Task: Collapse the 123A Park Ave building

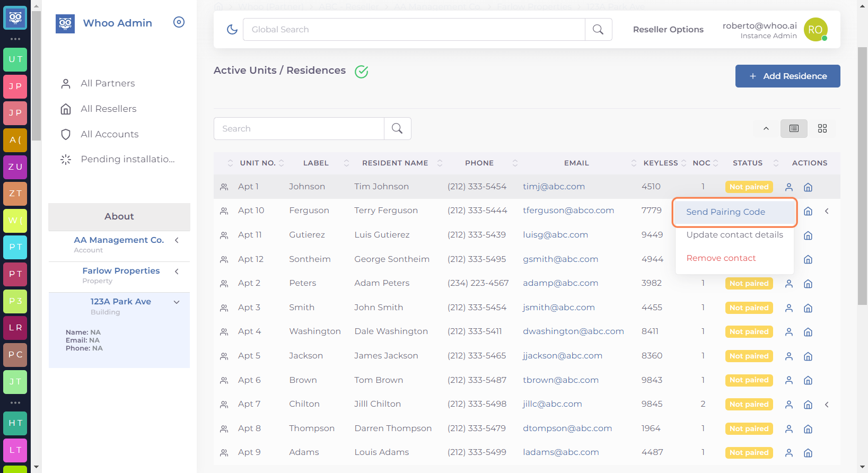Action: [x=177, y=302]
